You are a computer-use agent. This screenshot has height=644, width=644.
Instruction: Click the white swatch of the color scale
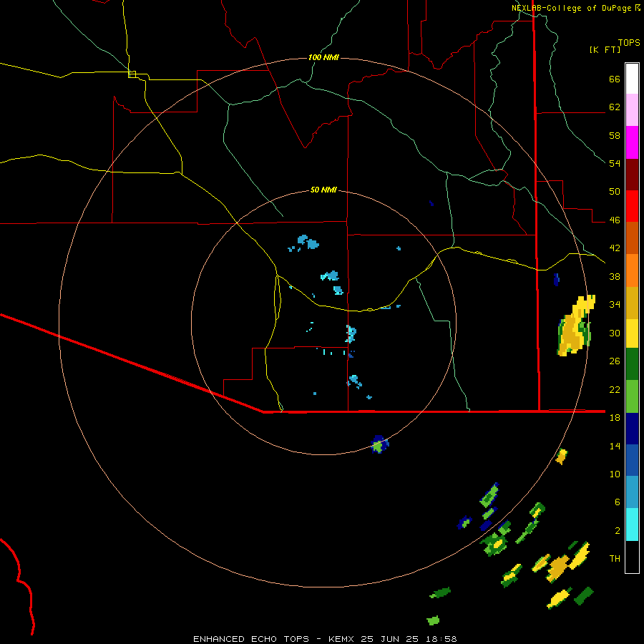(x=632, y=79)
